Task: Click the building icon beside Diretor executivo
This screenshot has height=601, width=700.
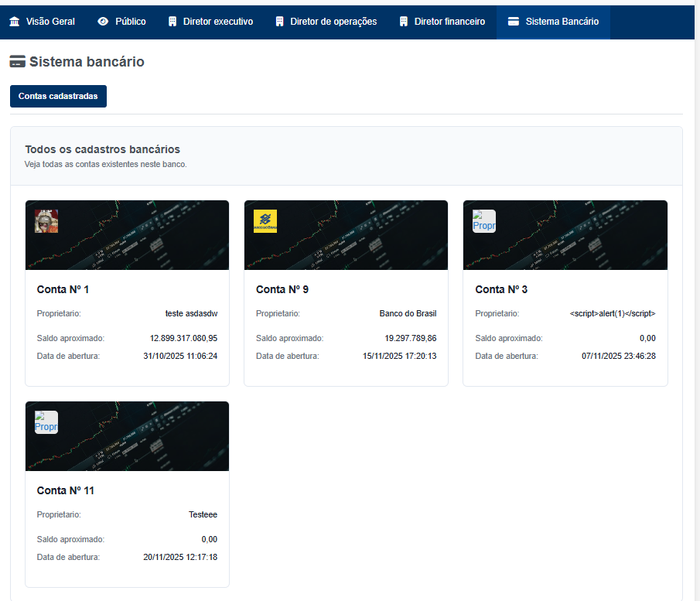Action: [x=172, y=22]
